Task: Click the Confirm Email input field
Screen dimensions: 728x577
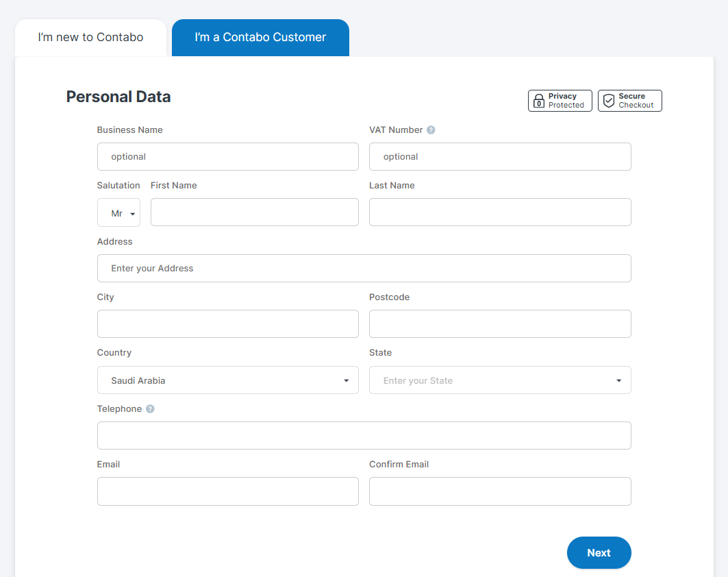Action: [x=500, y=491]
